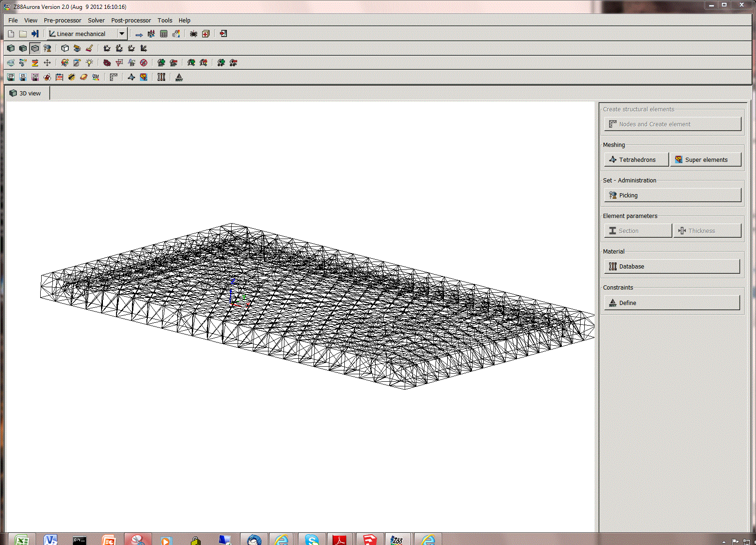Click the four-arrow move view icon
This screenshot has width=756, height=545.
47,63
